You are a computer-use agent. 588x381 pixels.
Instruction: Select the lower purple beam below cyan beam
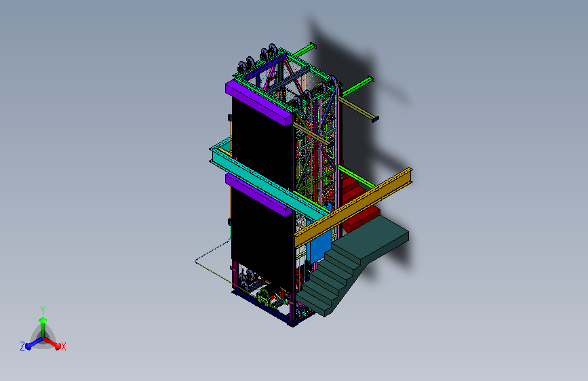(258, 195)
